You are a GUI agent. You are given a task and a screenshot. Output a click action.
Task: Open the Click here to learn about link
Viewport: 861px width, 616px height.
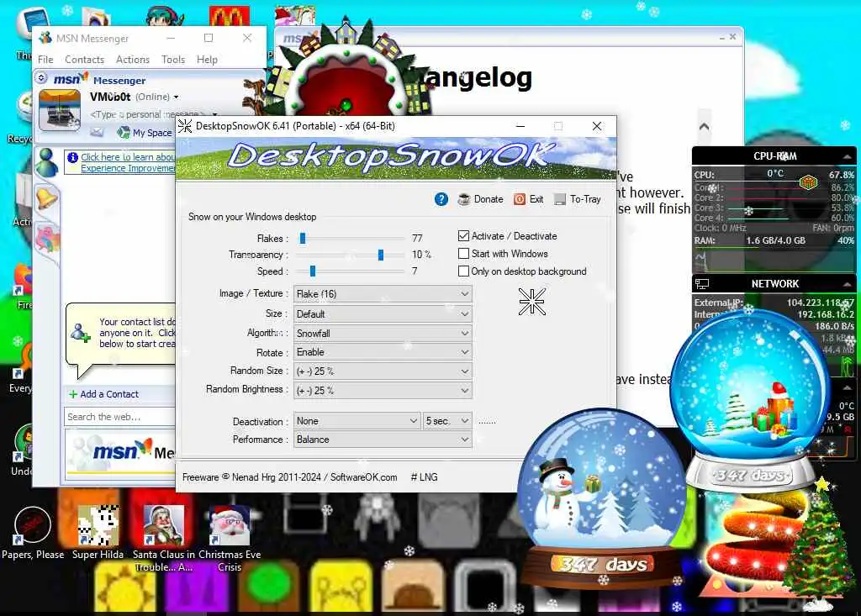(x=128, y=157)
